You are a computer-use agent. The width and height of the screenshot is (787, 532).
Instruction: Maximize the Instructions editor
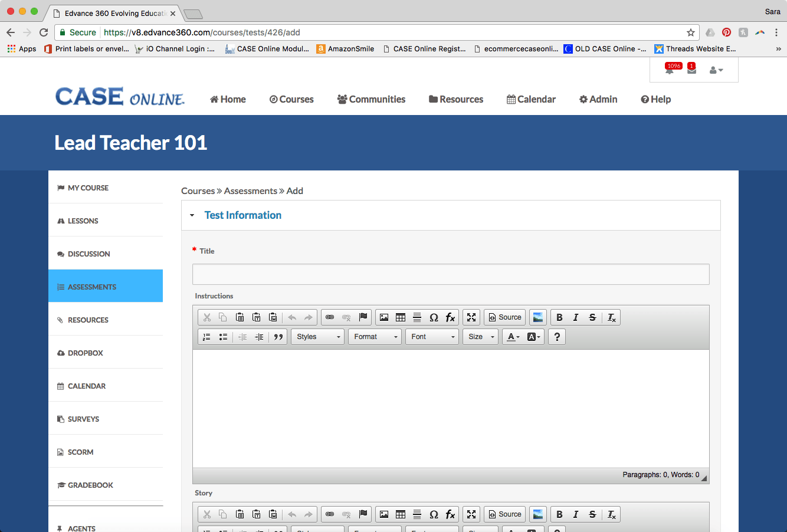click(471, 317)
